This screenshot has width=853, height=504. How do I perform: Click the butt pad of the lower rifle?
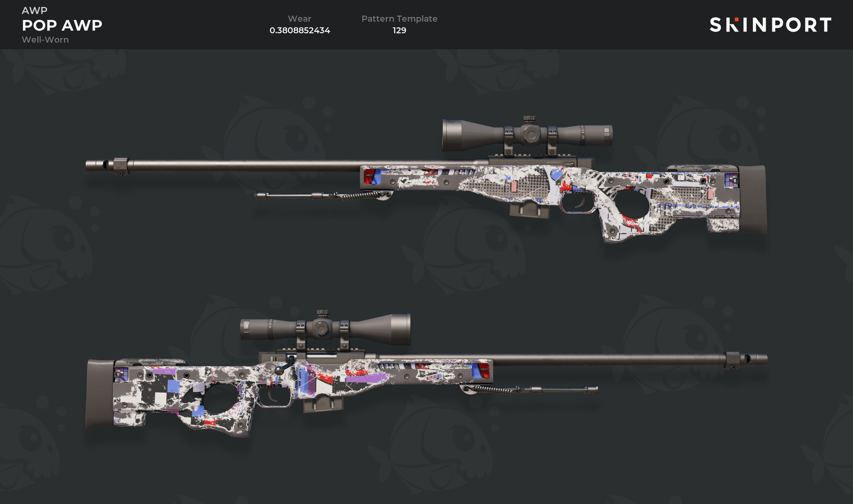point(100,394)
